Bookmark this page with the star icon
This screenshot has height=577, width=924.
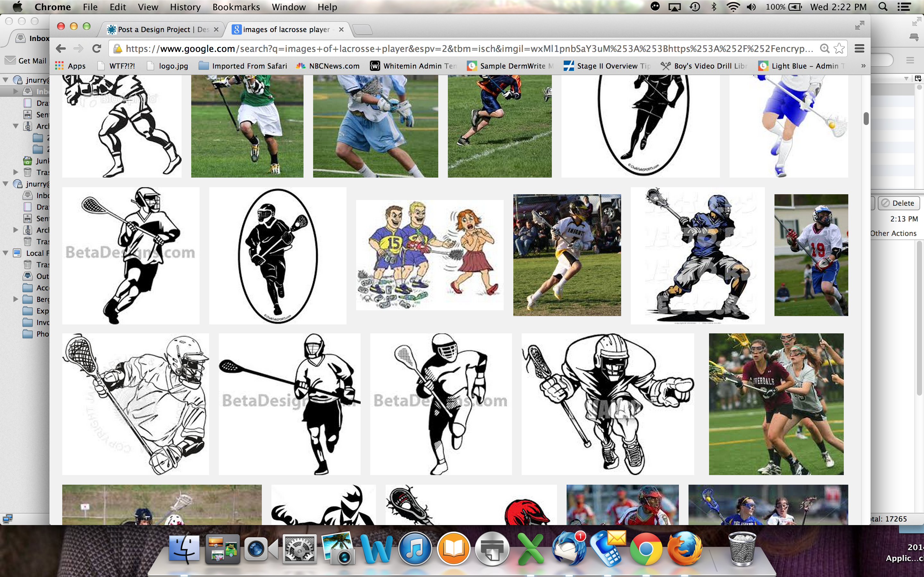pyautogui.click(x=839, y=48)
